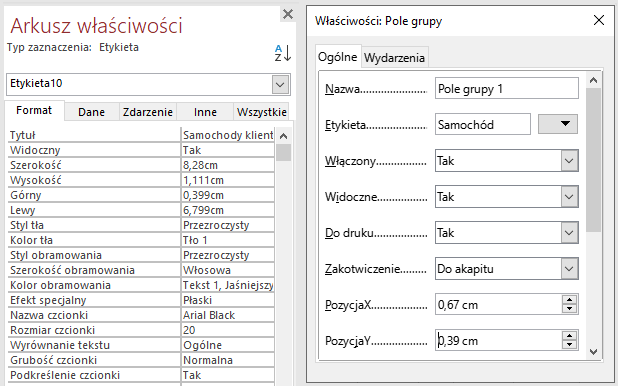618x386 pixels.
Task: Select the Lewy value 6,799cm
Action: tap(227, 210)
